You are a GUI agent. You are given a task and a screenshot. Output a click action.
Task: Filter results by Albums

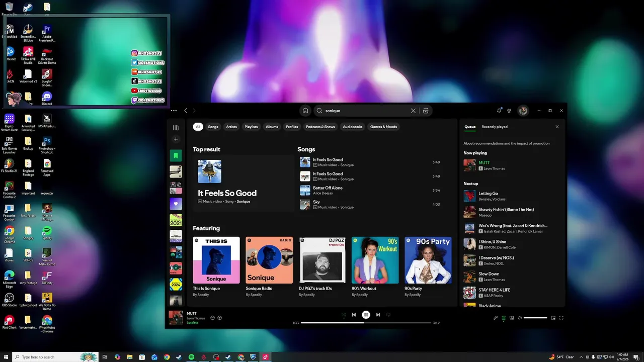tap(272, 127)
